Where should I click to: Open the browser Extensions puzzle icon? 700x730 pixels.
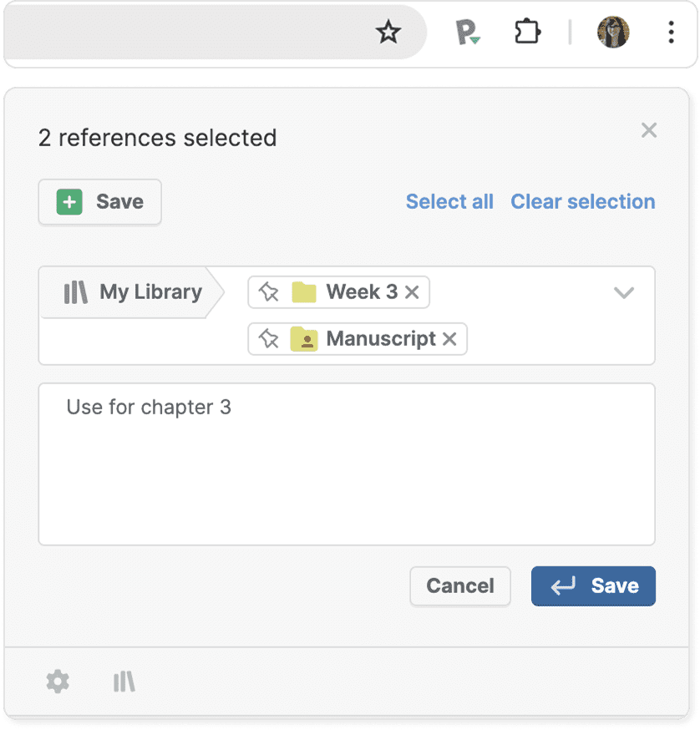coord(527,33)
